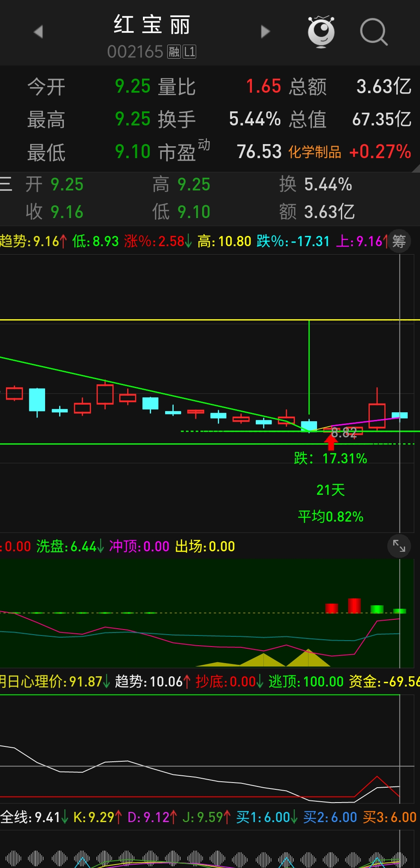Go to next stock with right arrow
The height and width of the screenshot is (868, 420).
(266, 31)
